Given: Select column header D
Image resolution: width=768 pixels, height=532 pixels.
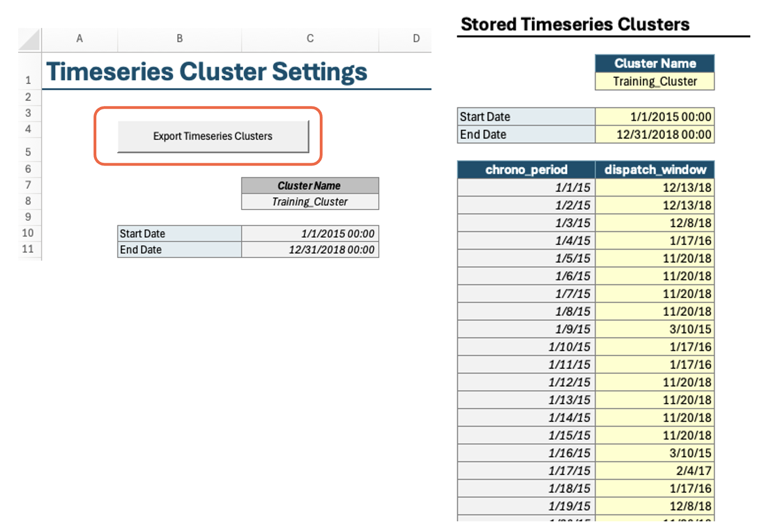Looking at the screenshot, I should click(x=416, y=39).
